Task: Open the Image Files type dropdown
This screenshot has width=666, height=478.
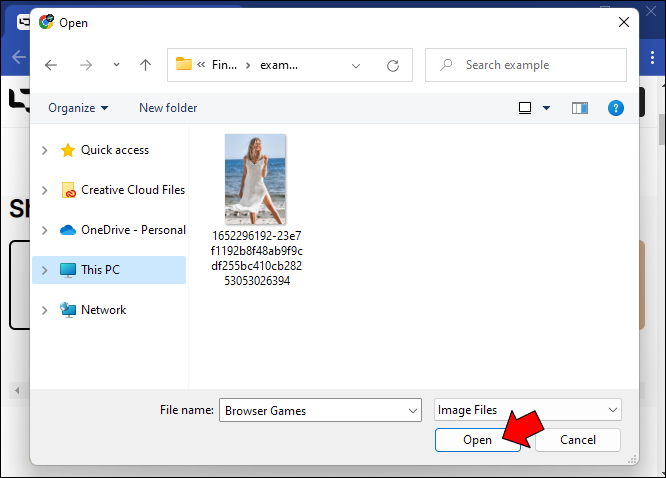Action: coord(528,410)
